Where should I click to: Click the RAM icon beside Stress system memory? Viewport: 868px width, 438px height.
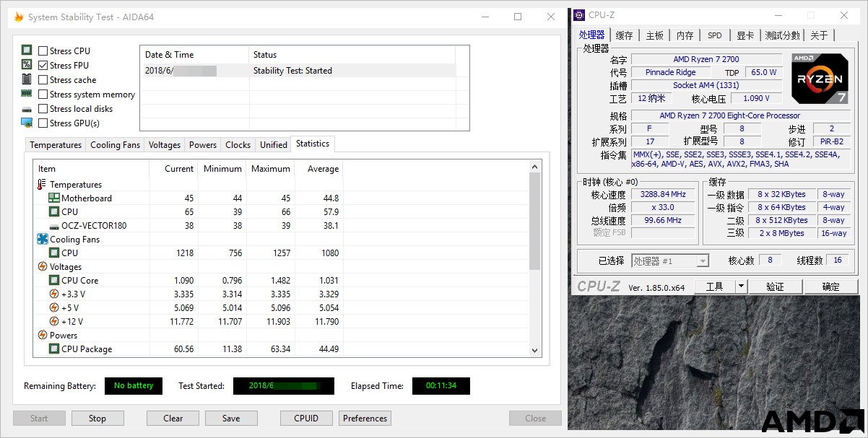(27, 94)
